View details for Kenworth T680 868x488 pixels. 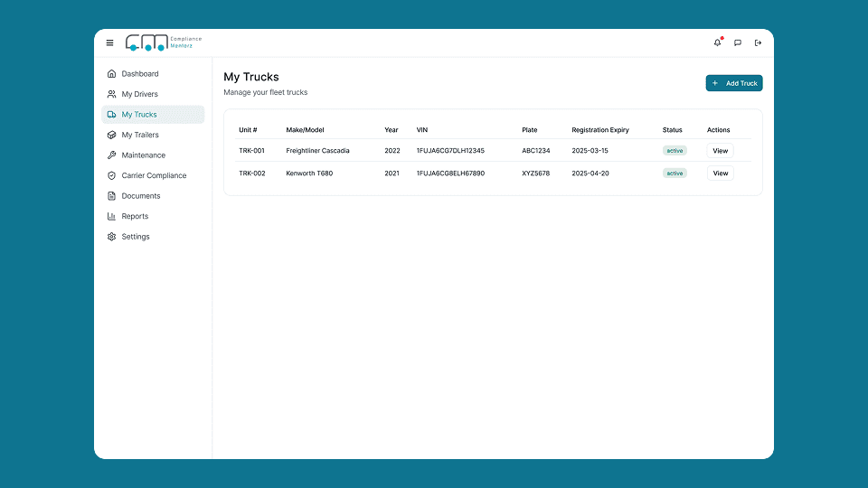click(720, 174)
